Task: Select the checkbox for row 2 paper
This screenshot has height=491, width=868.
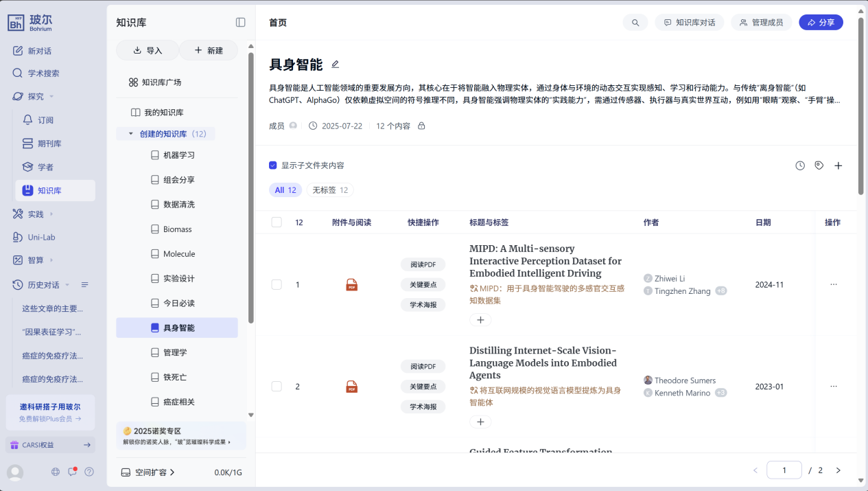Action: [x=277, y=387]
